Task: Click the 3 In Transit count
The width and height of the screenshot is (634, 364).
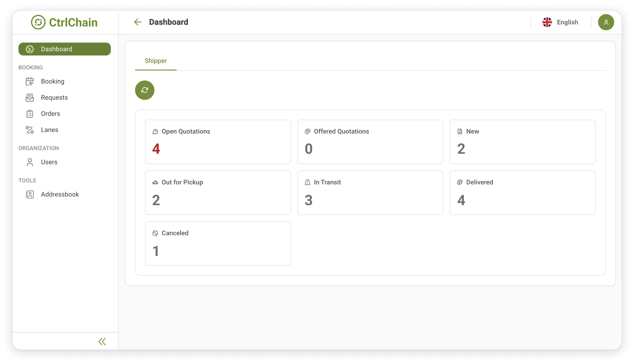Action: click(308, 200)
